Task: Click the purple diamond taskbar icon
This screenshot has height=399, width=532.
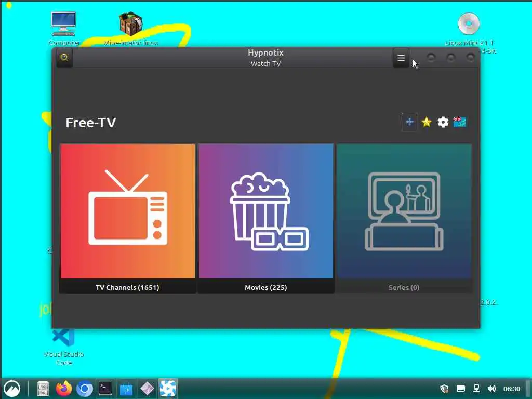Action: (x=147, y=389)
